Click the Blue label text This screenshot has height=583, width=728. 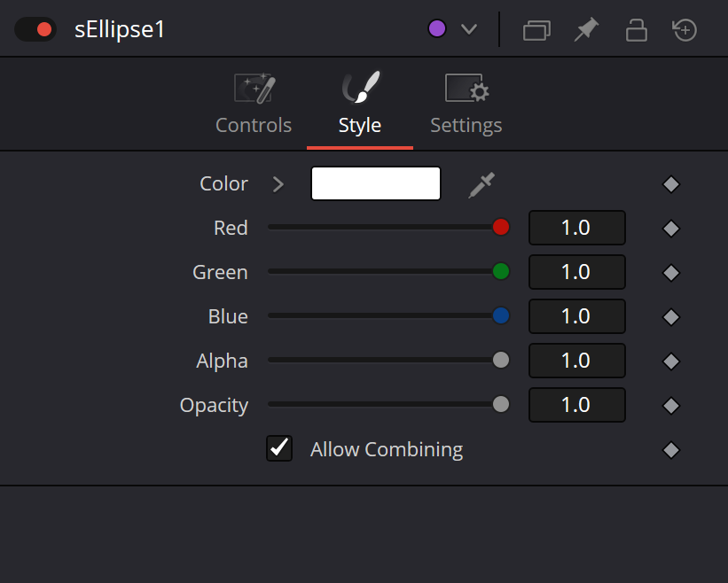tap(228, 316)
